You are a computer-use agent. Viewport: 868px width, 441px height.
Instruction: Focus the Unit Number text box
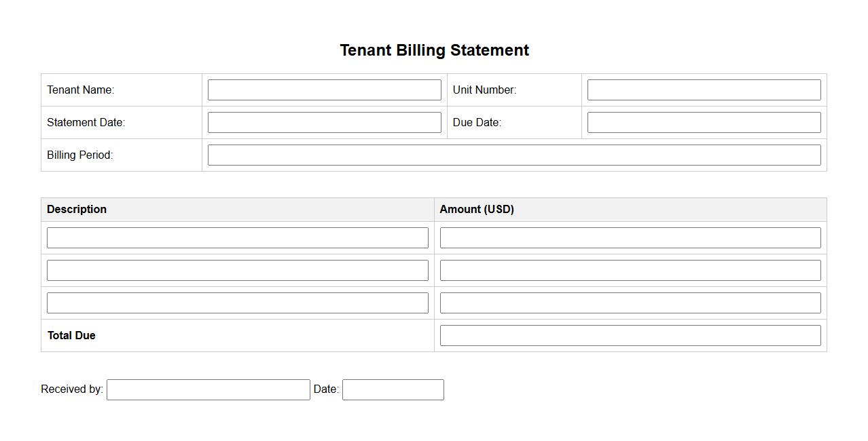(704, 90)
